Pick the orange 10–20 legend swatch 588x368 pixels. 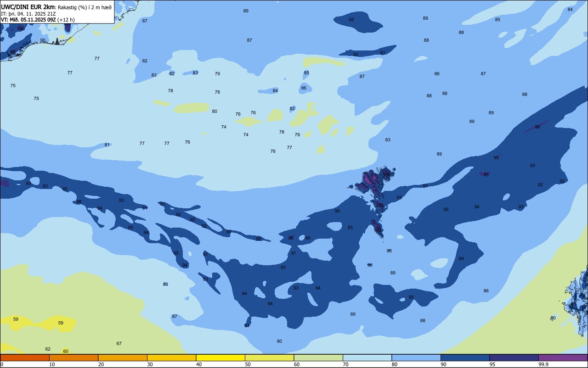tap(73, 357)
